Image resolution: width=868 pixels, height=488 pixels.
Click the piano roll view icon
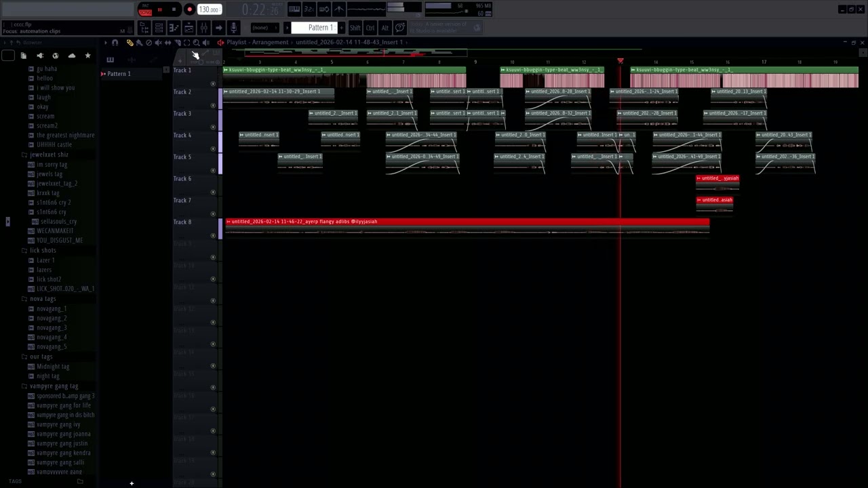[174, 28]
